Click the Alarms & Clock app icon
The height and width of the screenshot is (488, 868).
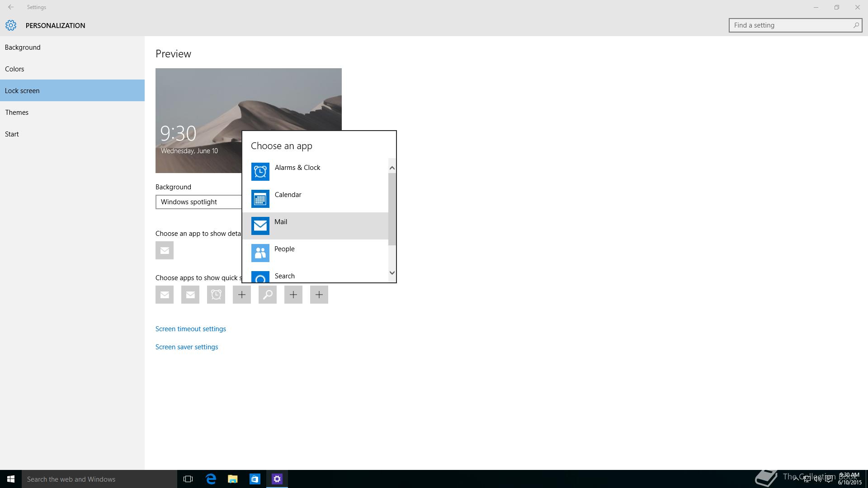coord(260,172)
